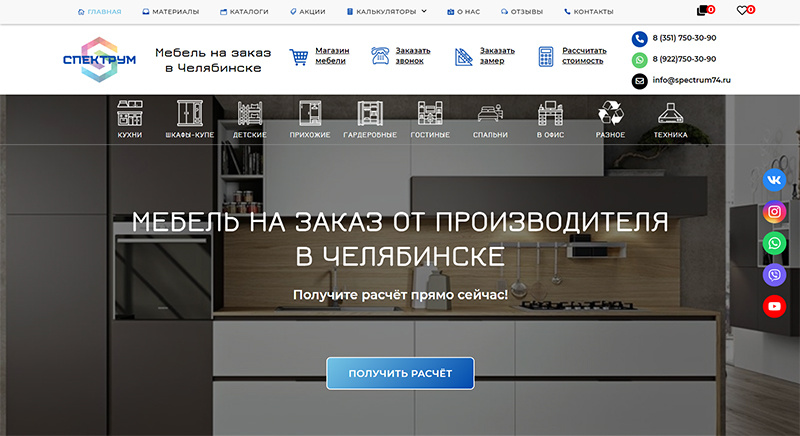800x436 pixels.
Task: Open Контакты menu item
Action: tap(589, 11)
